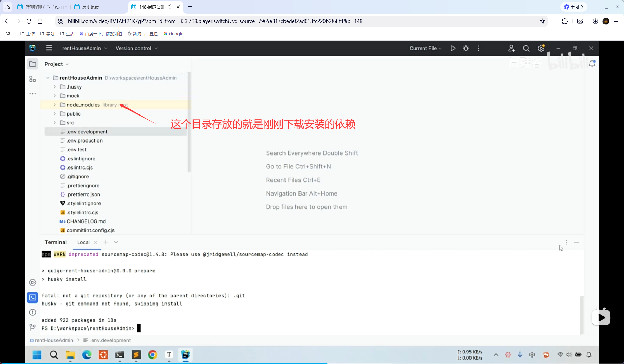Run the current file with the play icon
The height and width of the screenshot is (364, 624).
pyautogui.click(x=453, y=48)
